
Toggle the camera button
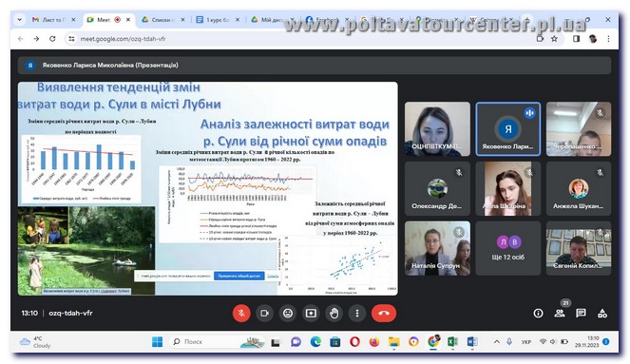pos(264,314)
